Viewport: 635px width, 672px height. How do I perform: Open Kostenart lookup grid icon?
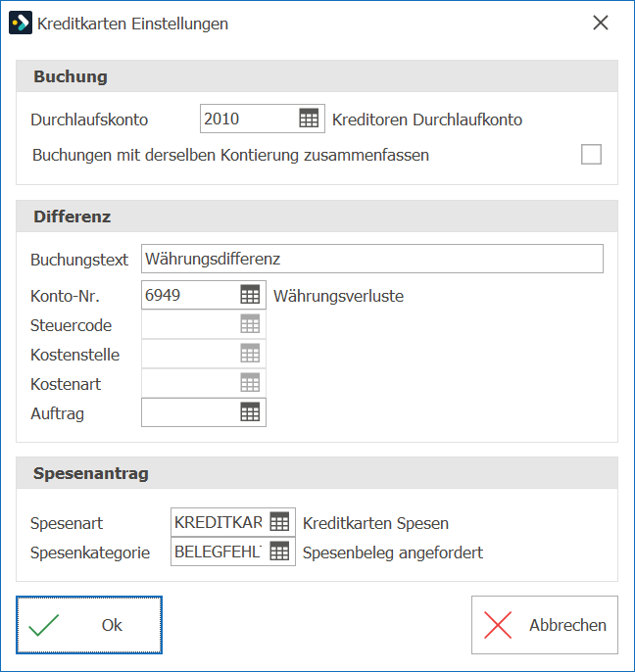tap(250, 383)
